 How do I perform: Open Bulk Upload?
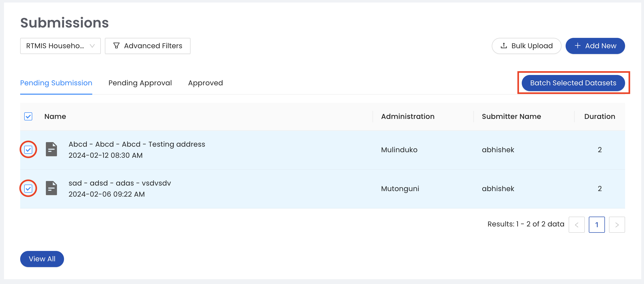tap(527, 46)
